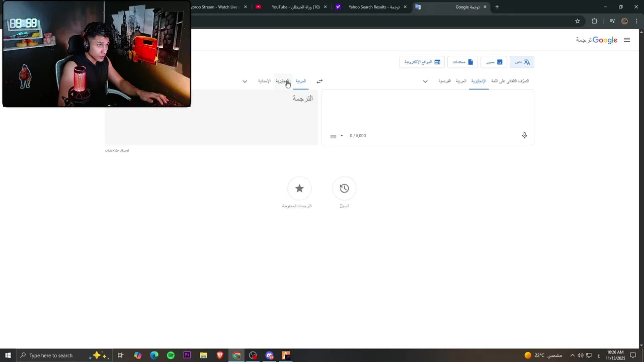Open Chrome's three-dot menu

click(x=637, y=21)
